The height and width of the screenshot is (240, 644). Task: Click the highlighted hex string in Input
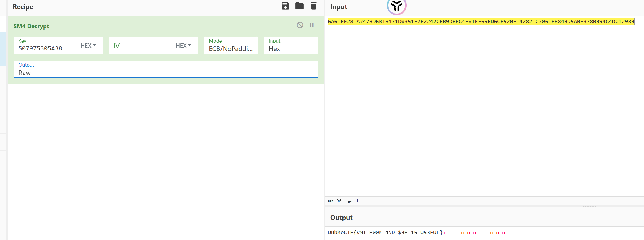click(481, 22)
